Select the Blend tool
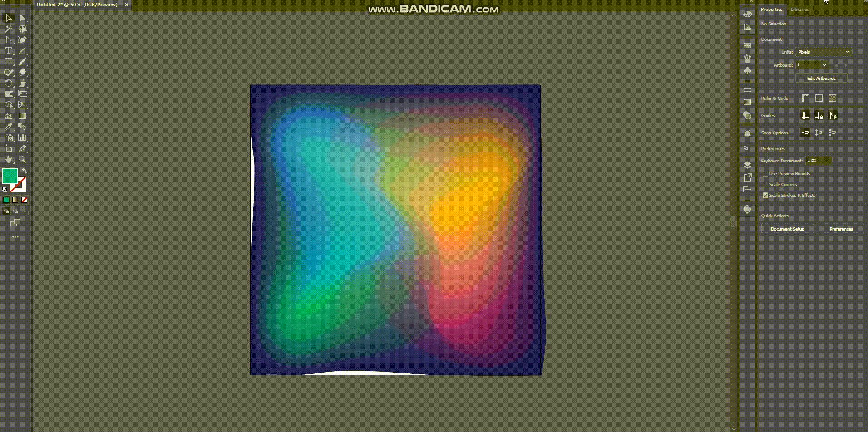Screen dimensions: 868x432 pyautogui.click(x=22, y=127)
